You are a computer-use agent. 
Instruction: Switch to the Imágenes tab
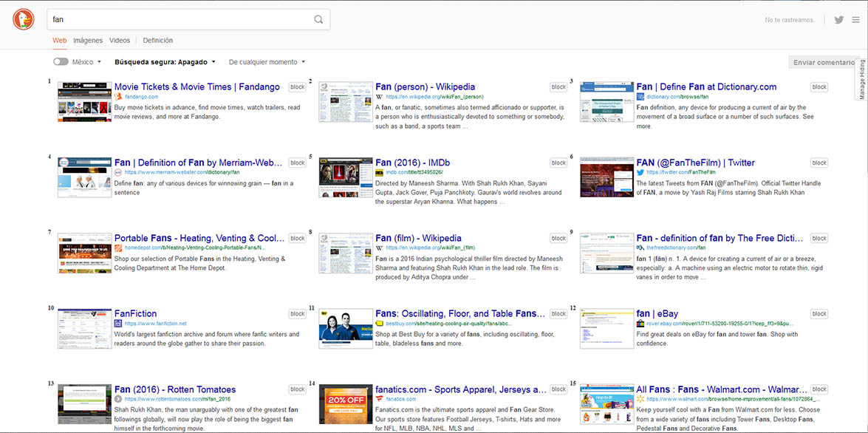(x=88, y=41)
